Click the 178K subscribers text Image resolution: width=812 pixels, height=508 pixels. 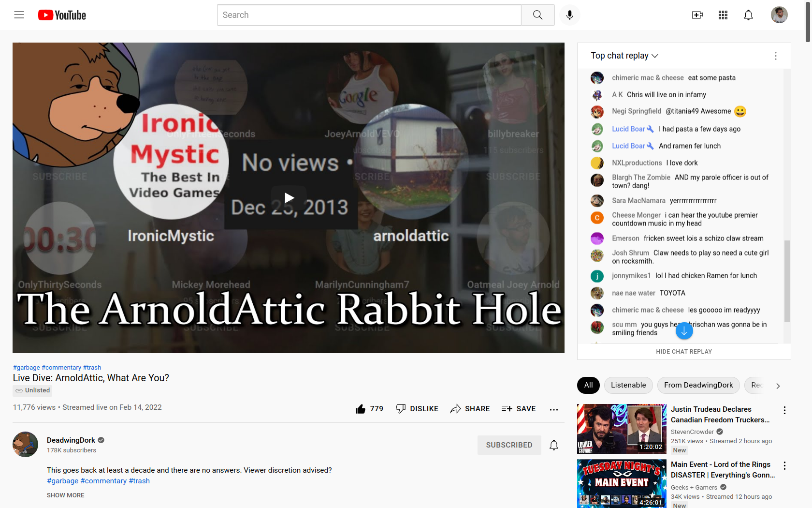[x=72, y=450]
